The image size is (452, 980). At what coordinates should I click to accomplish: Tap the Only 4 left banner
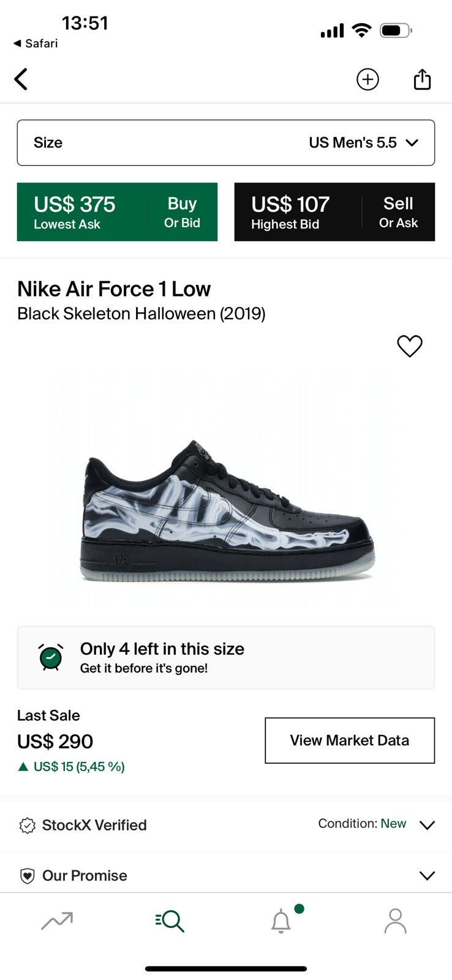tap(226, 657)
